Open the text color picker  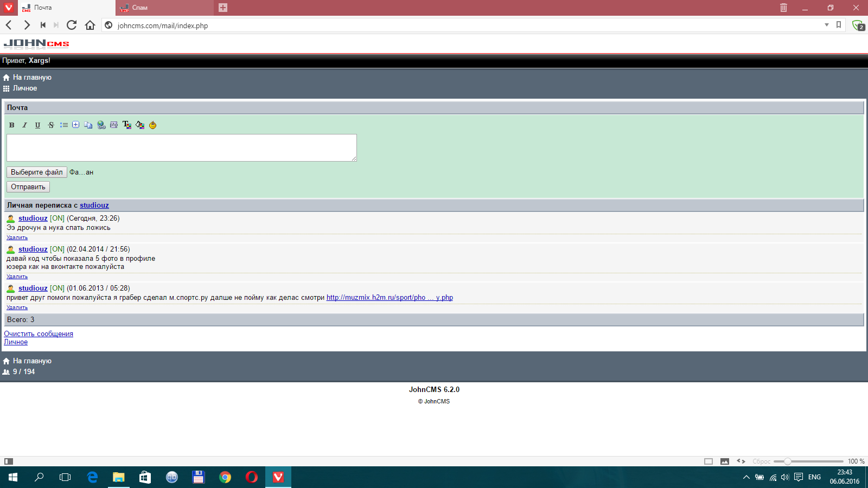tap(127, 125)
